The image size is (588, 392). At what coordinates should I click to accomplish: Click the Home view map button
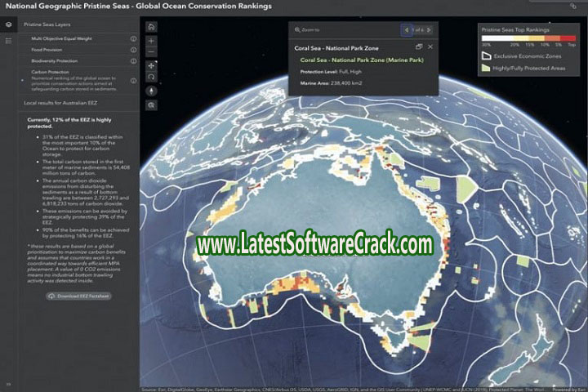point(152,26)
